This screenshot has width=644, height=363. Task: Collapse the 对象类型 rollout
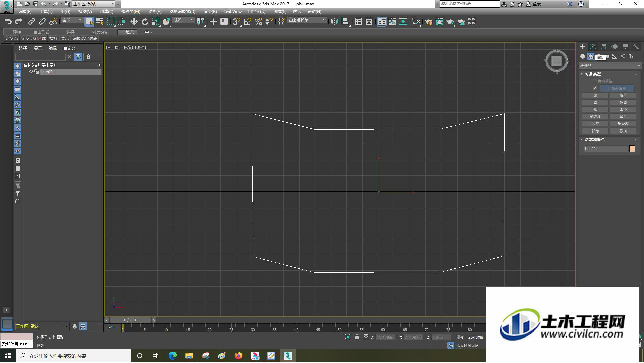coord(593,74)
